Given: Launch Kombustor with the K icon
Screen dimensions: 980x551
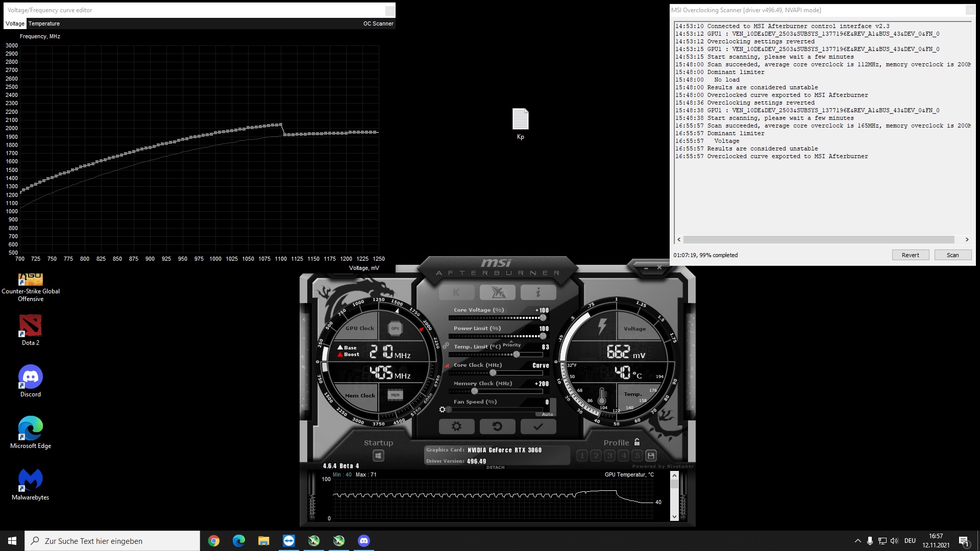Looking at the screenshot, I should [x=457, y=292].
